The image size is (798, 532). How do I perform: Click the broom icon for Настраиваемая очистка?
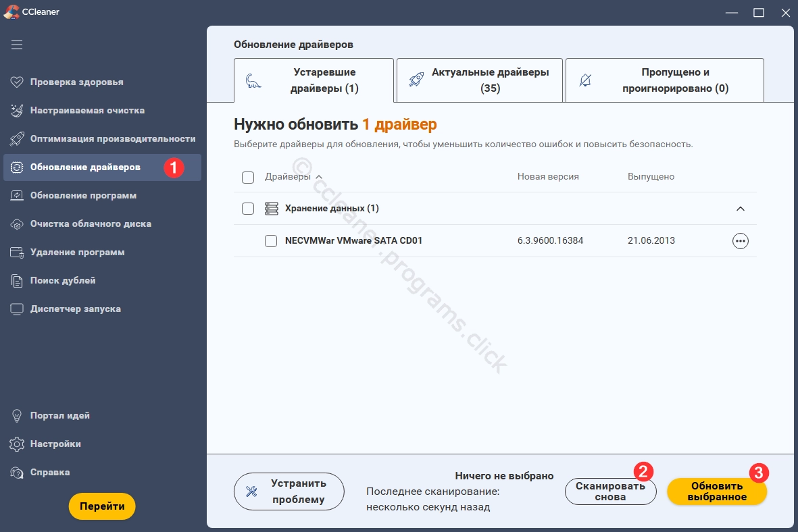pos(17,111)
